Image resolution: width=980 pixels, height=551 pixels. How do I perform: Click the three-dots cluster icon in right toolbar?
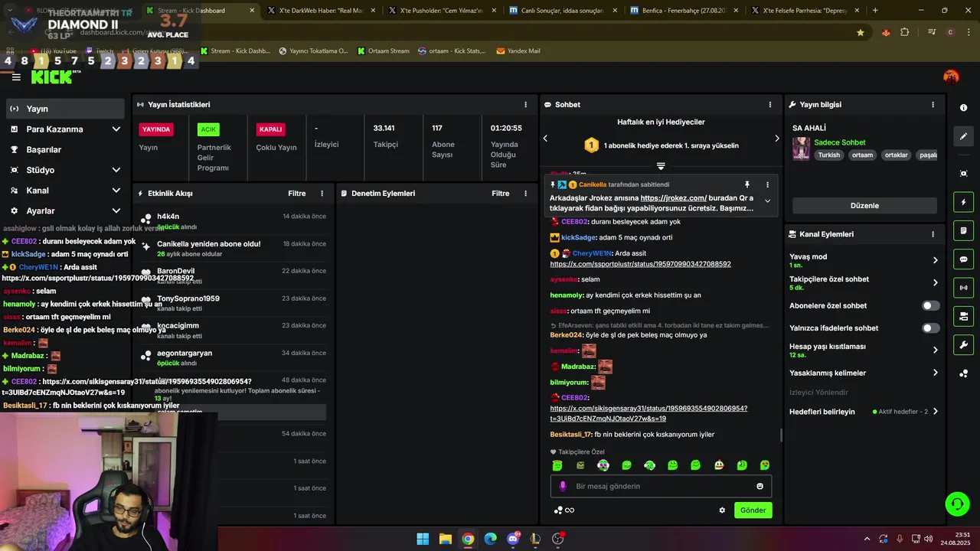(x=963, y=373)
